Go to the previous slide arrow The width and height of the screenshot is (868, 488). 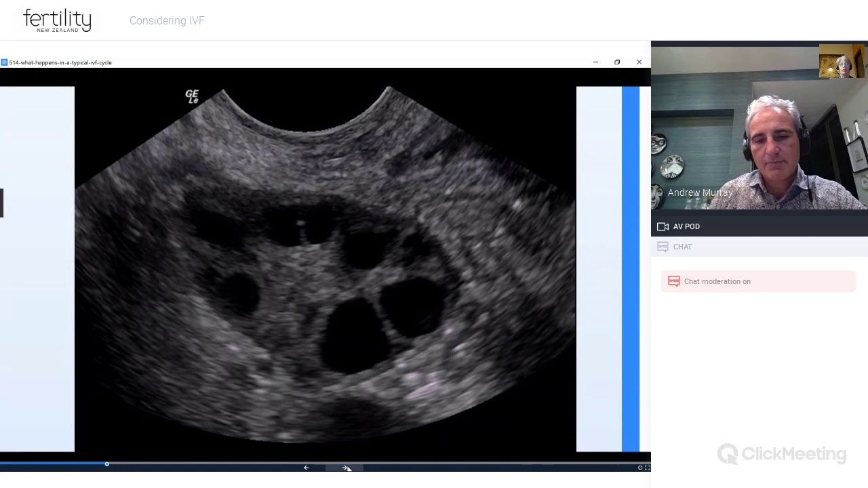306,468
